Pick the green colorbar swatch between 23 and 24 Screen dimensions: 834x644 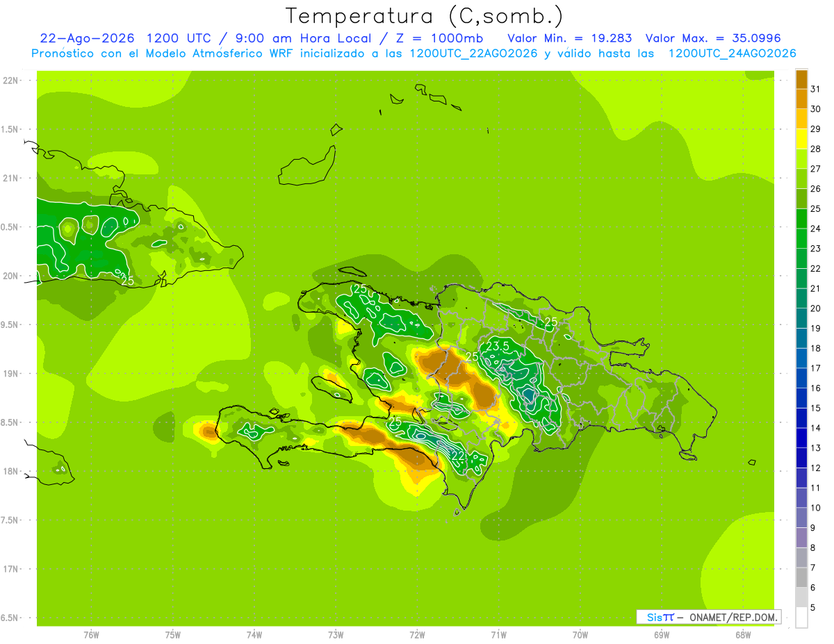coord(801,238)
